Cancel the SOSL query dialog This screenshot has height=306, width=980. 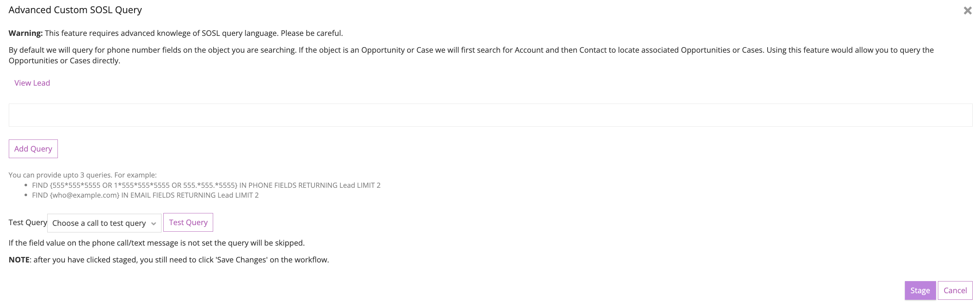954,290
